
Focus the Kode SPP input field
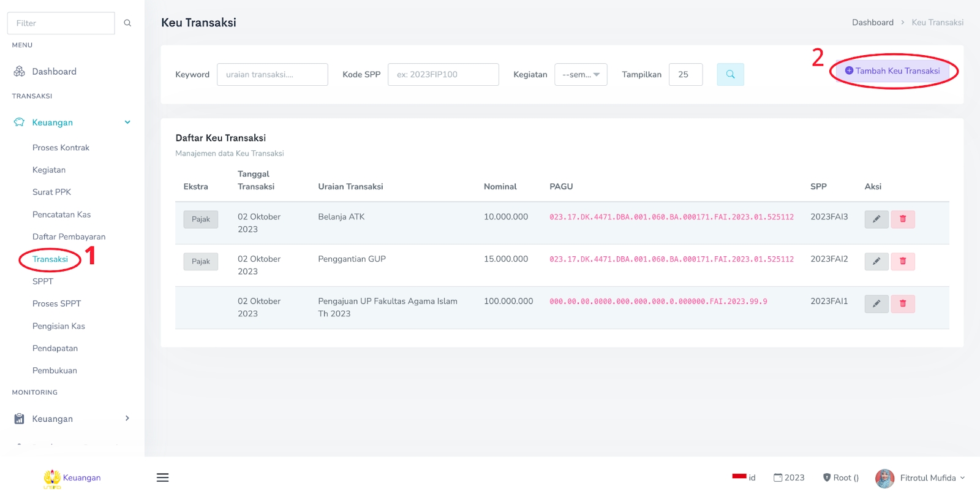443,75
